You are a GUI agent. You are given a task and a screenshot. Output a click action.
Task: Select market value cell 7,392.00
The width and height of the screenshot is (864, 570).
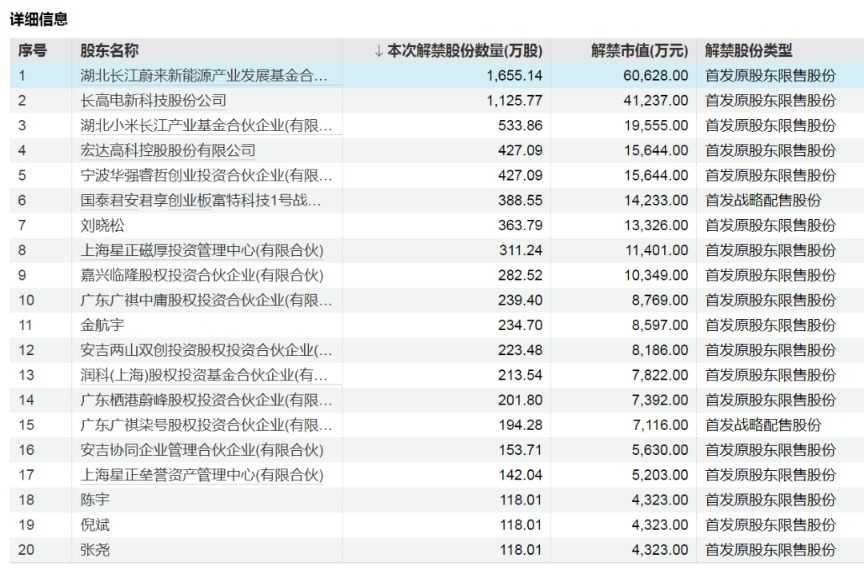[x=660, y=400]
